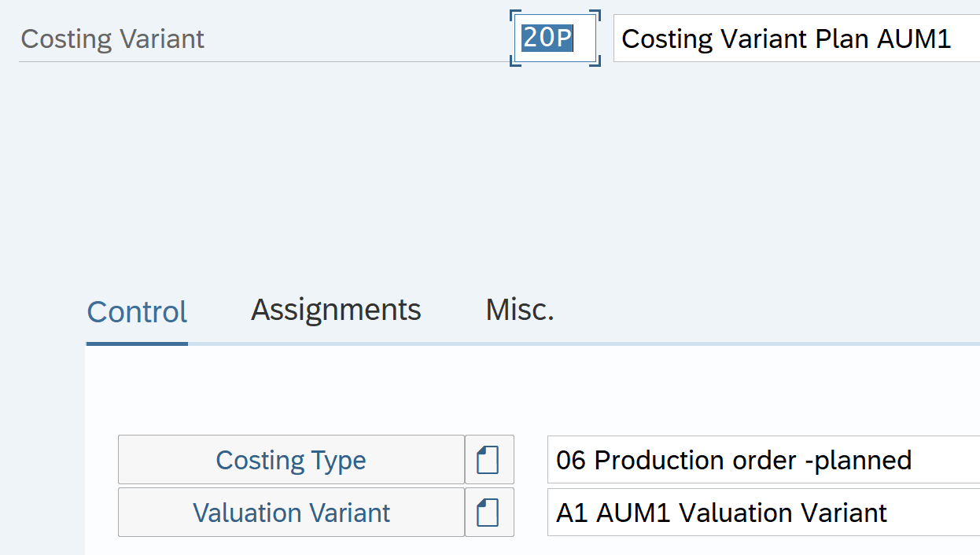Click the create icon beside Costing Type
980x555 pixels.
pos(488,460)
